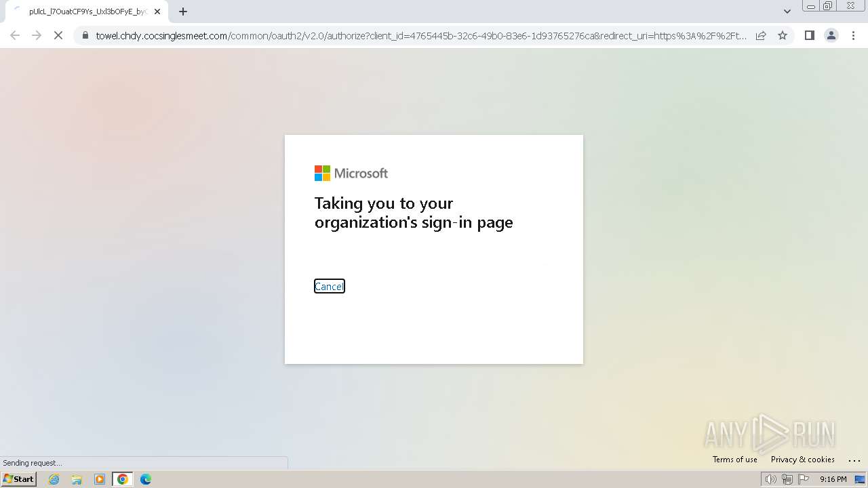Click the browser back arrow
The width and height of the screenshot is (868, 488).
pyautogui.click(x=15, y=35)
